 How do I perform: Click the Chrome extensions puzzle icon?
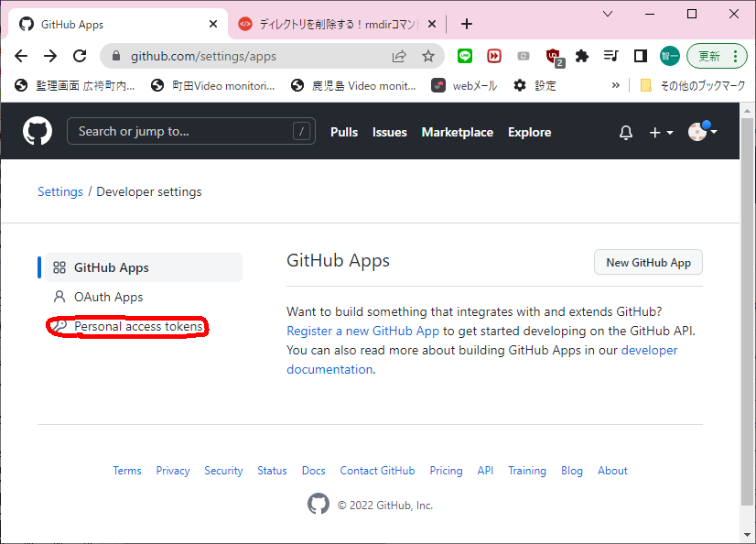coord(581,56)
